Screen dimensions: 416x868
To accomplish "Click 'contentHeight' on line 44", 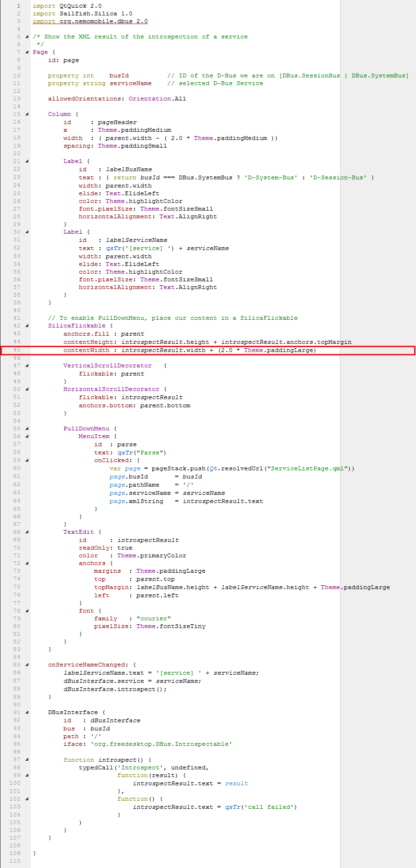I will pyautogui.click(x=88, y=342).
